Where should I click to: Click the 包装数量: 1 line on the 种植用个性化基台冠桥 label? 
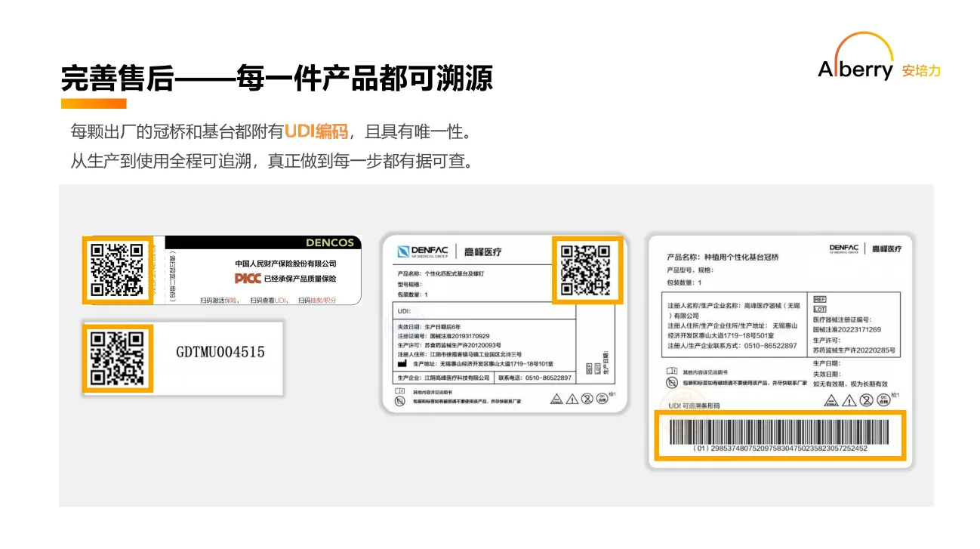click(x=685, y=282)
